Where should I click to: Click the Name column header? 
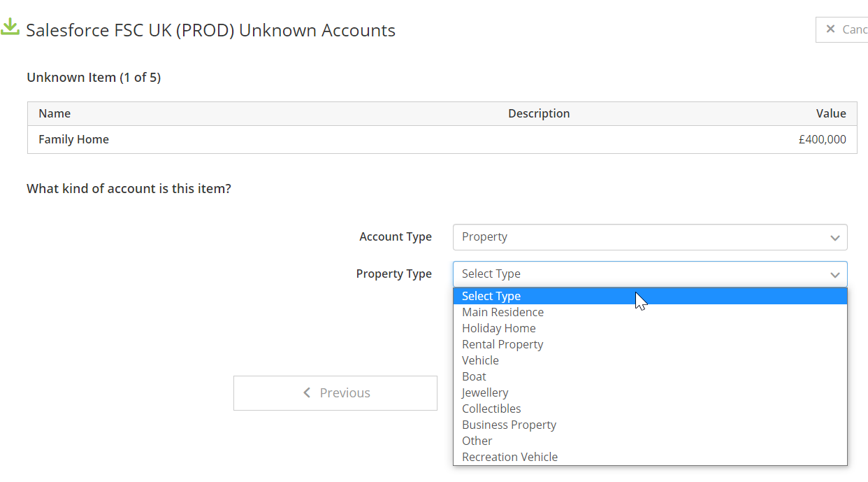55,113
